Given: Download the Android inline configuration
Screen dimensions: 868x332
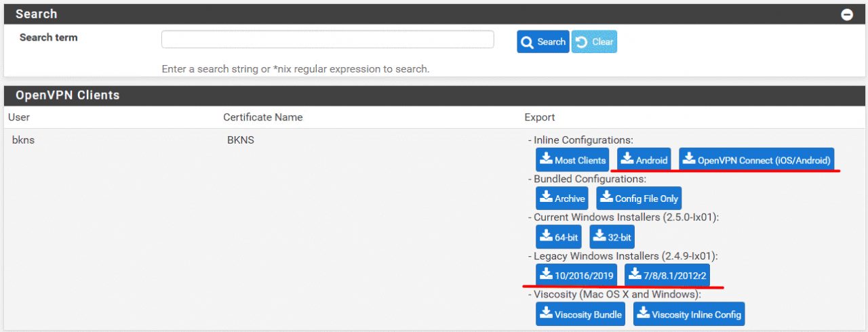Looking at the screenshot, I should (x=644, y=160).
